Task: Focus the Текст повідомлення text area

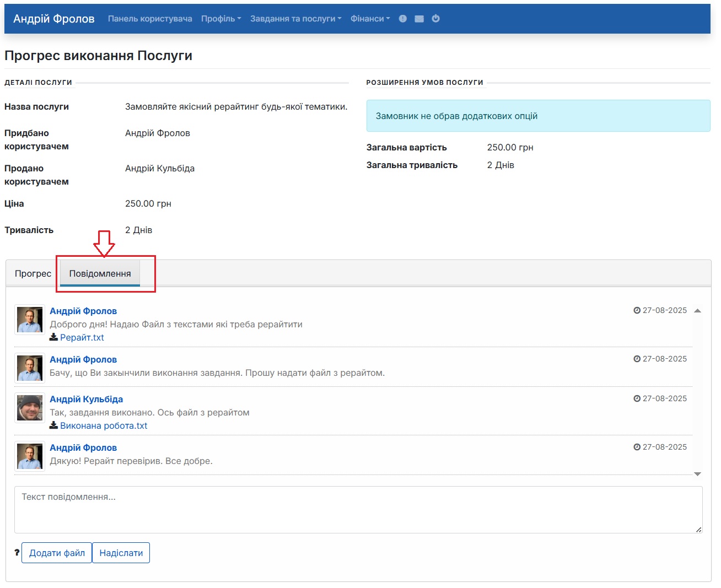Action: coord(358,510)
